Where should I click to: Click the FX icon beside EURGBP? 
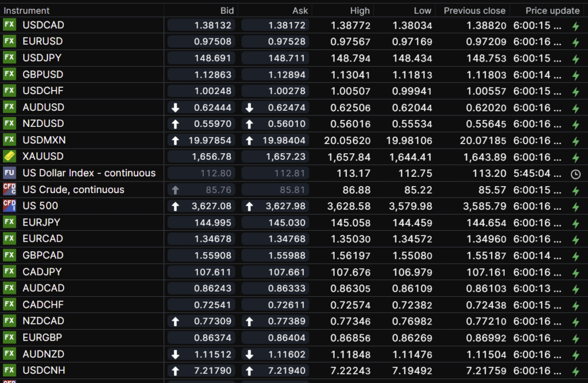point(9,337)
